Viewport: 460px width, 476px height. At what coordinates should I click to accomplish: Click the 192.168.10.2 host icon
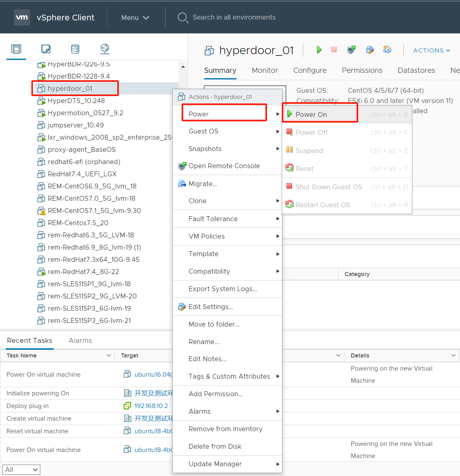point(127,406)
